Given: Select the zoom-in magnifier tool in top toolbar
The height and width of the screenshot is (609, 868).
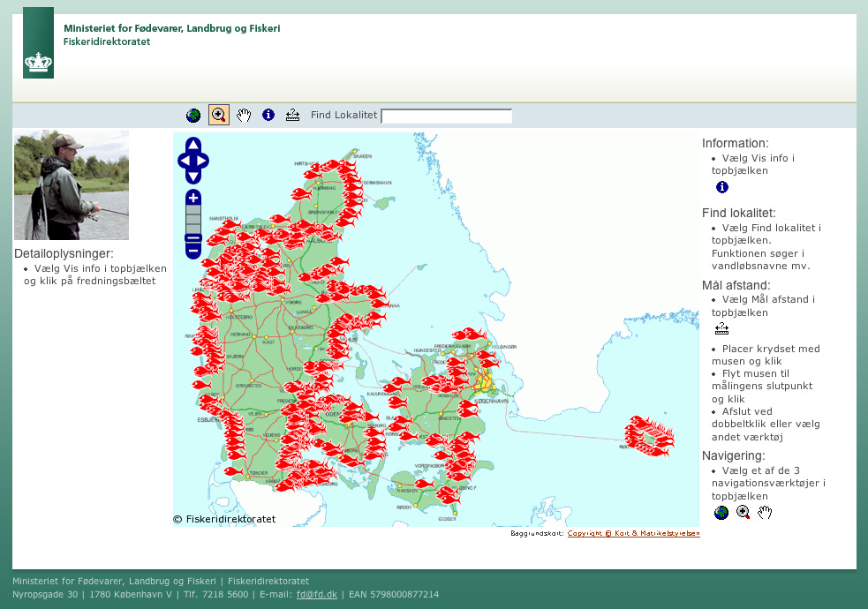Looking at the screenshot, I should point(219,115).
